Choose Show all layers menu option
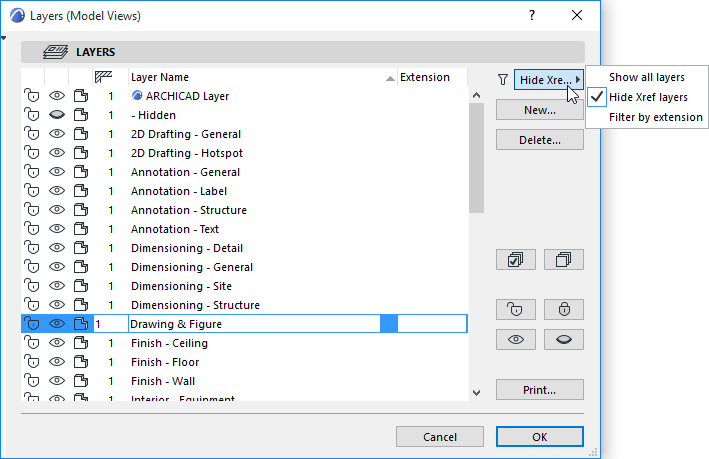Image resolution: width=709 pixels, height=459 pixels. click(x=646, y=77)
